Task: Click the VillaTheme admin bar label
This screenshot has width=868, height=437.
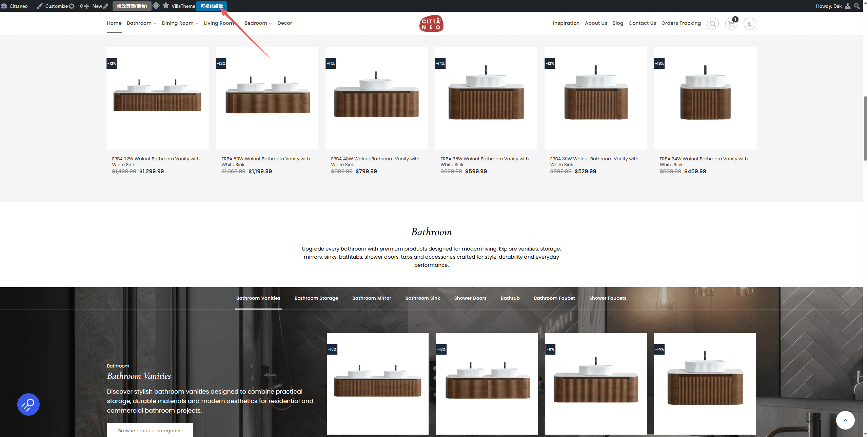Action: pyautogui.click(x=183, y=6)
